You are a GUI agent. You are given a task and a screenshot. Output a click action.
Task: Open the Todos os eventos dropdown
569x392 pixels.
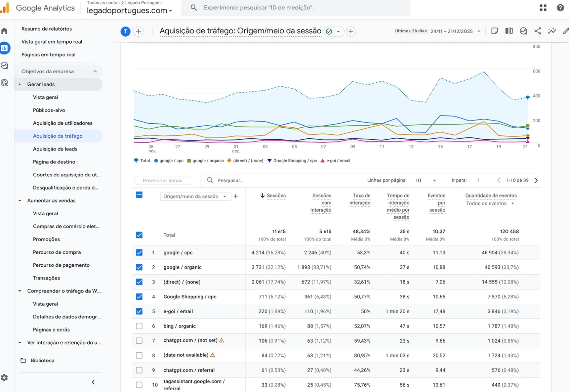click(490, 204)
